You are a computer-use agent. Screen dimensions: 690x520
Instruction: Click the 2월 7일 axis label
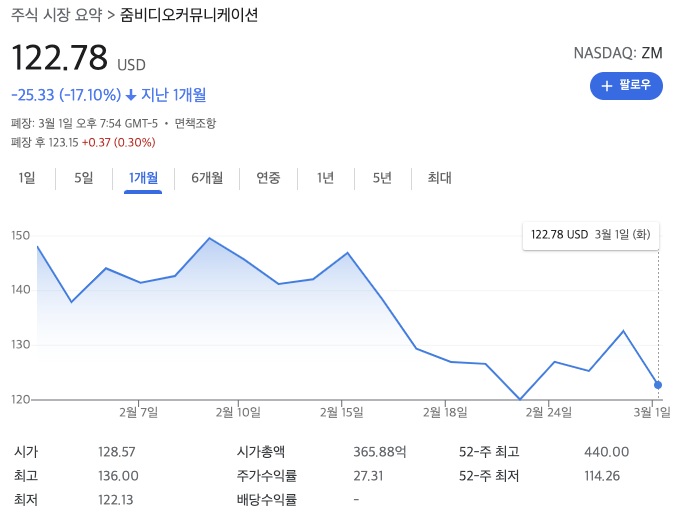tap(139, 413)
